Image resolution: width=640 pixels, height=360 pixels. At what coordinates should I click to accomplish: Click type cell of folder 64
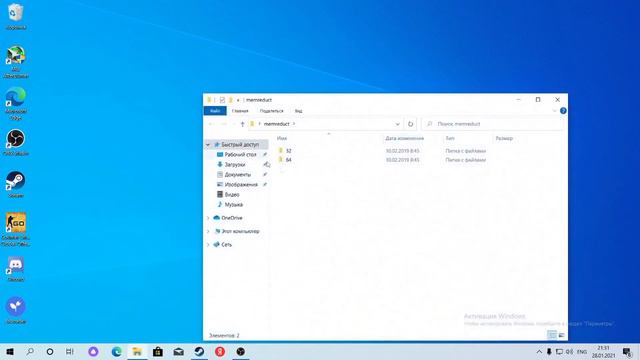click(x=465, y=160)
